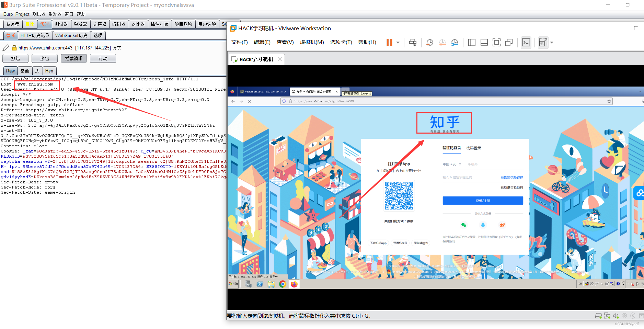Image resolution: width=644 pixels, height=329 pixels.
Task: Click the blue 登录/注册 button
Action: 483,201
